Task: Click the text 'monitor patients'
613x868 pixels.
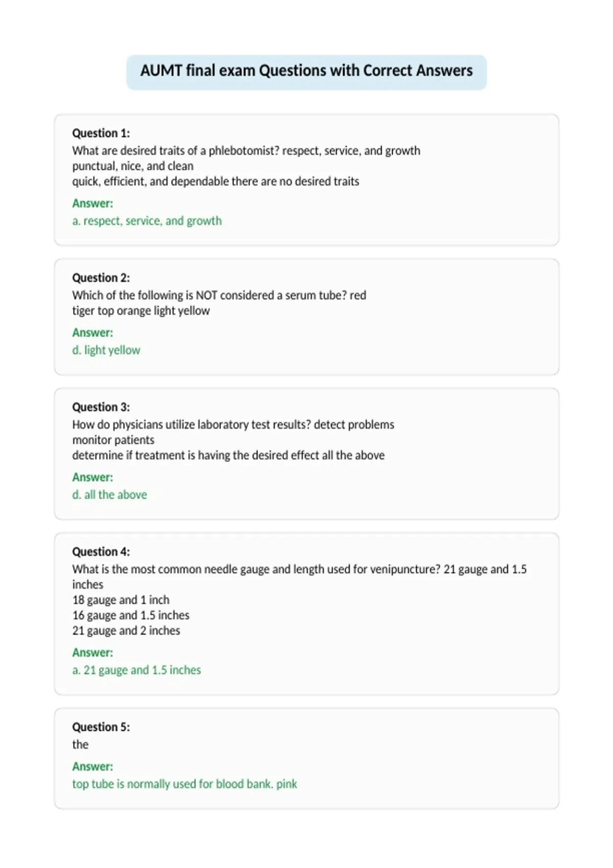Action: [x=113, y=440]
